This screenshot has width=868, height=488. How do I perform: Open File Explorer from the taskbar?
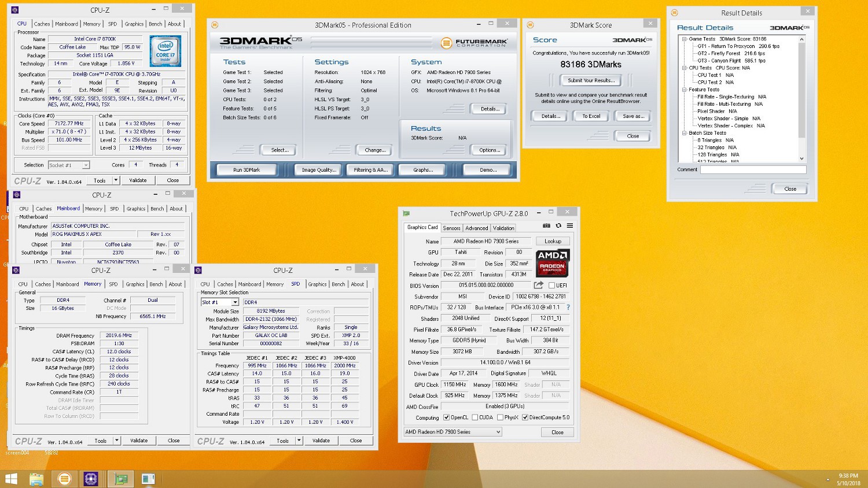click(36, 479)
